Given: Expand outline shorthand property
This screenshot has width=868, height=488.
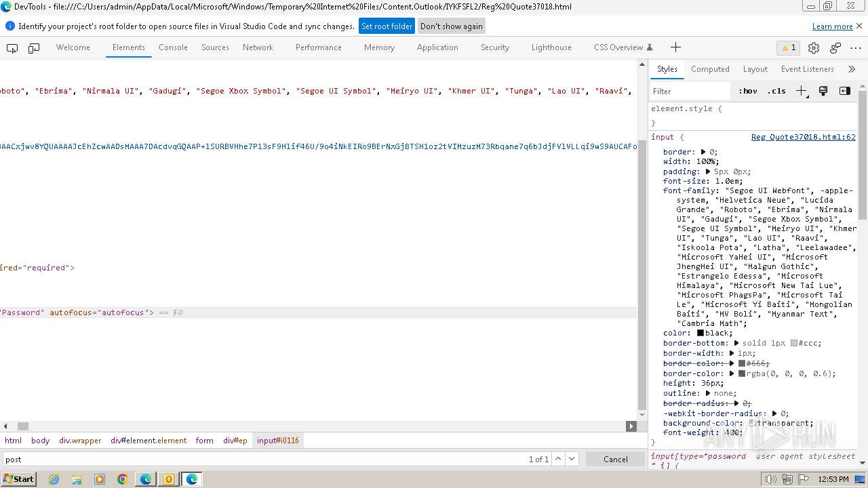Looking at the screenshot, I should (x=708, y=393).
